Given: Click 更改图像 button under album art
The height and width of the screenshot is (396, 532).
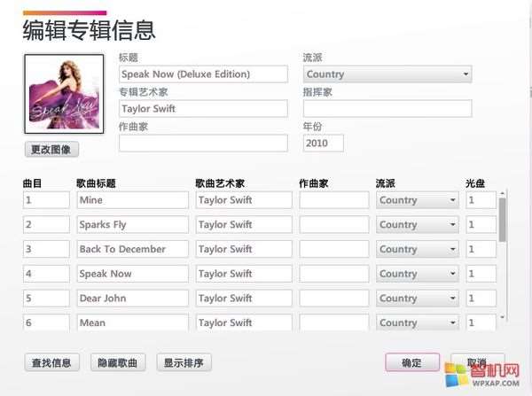Looking at the screenshot, I should pos(51,149).
